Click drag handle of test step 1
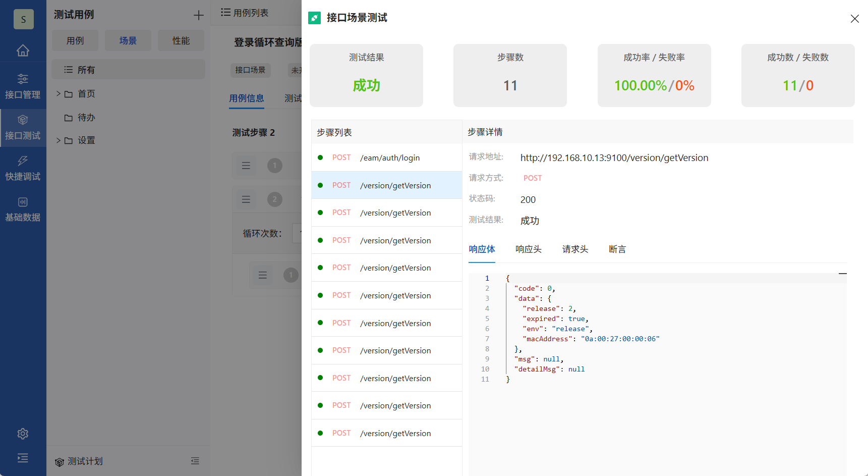The image size is (868, 476). pos(246,166)
